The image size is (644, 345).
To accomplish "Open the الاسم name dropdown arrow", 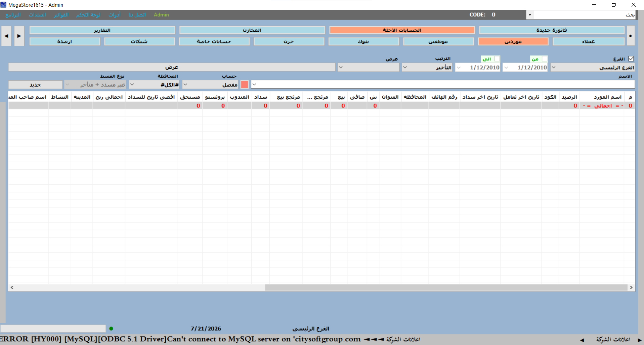I will (x=254, y=85).
